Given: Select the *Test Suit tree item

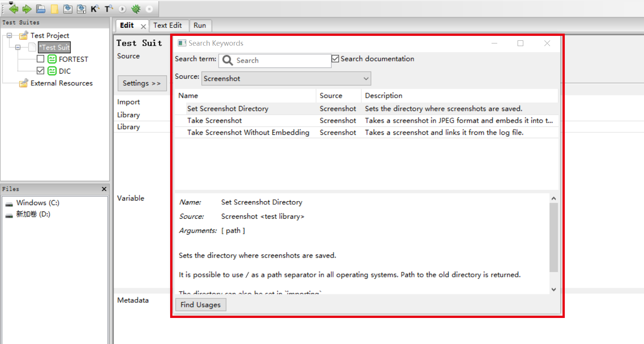Looking at the screenshot, I should [x=55, y=47].
